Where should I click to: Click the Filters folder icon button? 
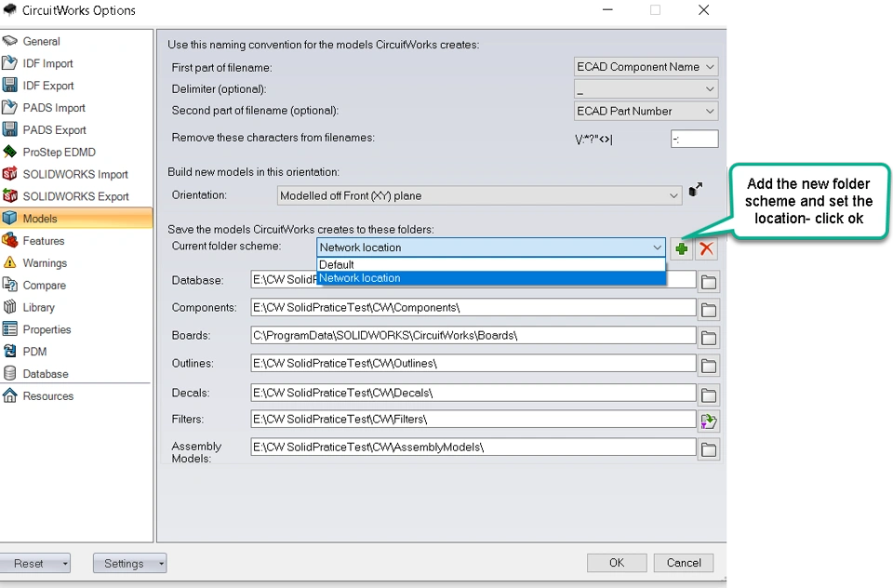click(x=709, y=421)
